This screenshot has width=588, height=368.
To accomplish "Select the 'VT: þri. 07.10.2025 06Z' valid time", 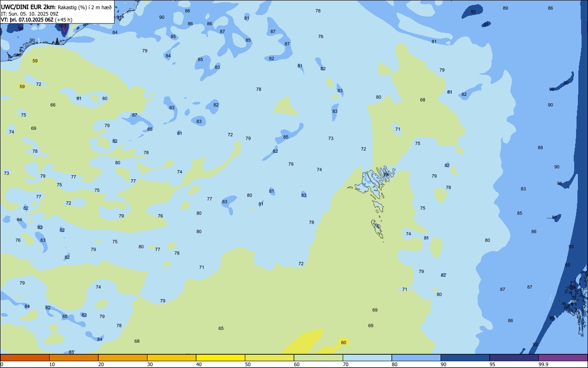I will point(27,20).
